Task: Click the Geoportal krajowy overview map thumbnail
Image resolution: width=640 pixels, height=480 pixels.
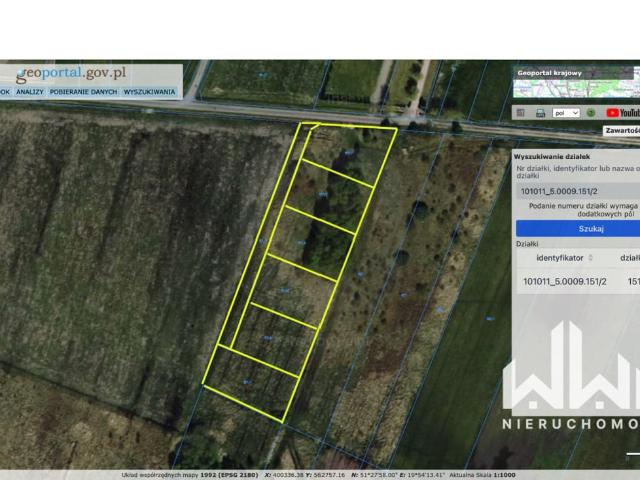Action: coord(576,89)
